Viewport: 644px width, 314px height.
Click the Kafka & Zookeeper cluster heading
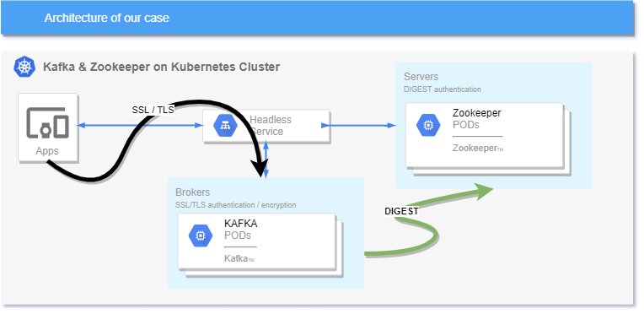[161, 67]
